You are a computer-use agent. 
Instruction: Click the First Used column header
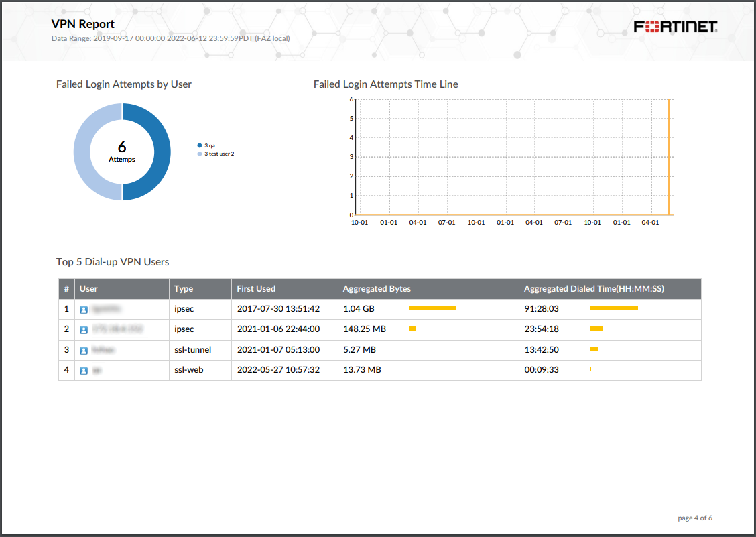click(285, 288)
